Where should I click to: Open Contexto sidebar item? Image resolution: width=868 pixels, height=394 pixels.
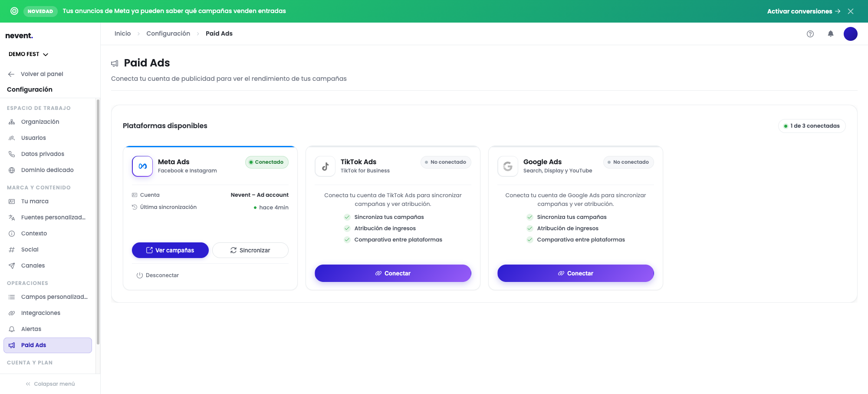48,234
